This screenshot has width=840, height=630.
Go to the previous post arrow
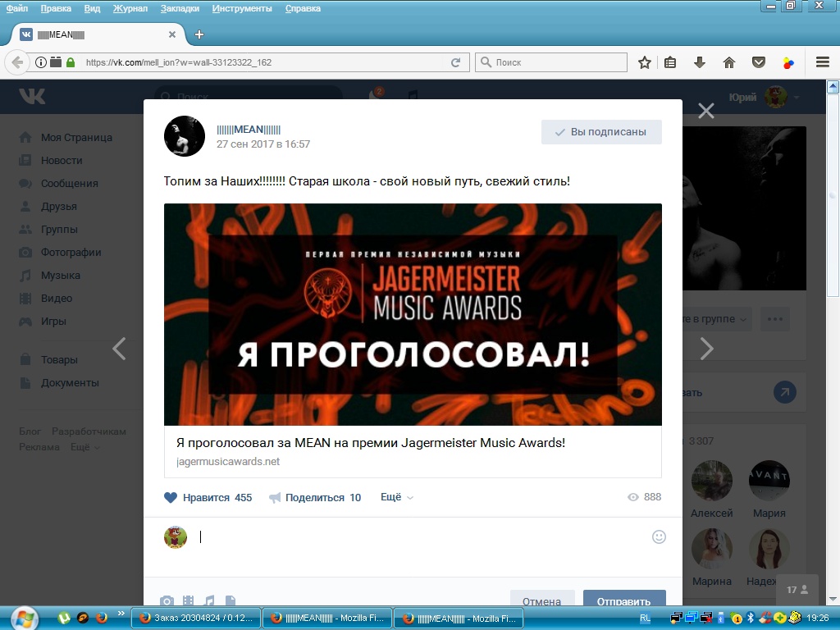119,349
